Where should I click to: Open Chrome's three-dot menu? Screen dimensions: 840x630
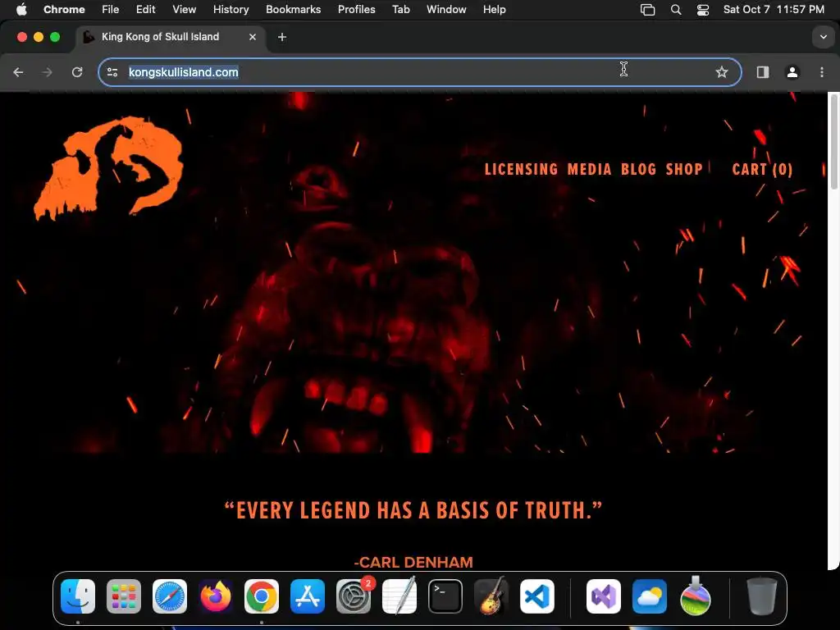[822, 72]
